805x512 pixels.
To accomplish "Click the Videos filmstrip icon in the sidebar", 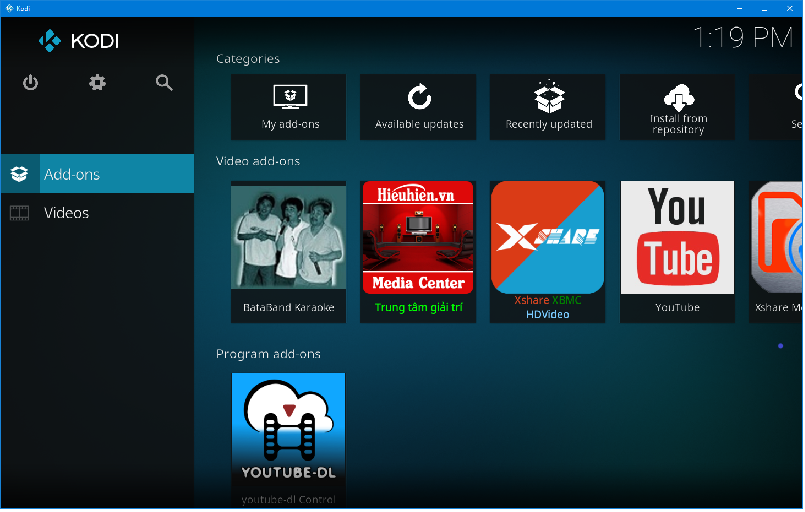I will click(x=20, y=213).
